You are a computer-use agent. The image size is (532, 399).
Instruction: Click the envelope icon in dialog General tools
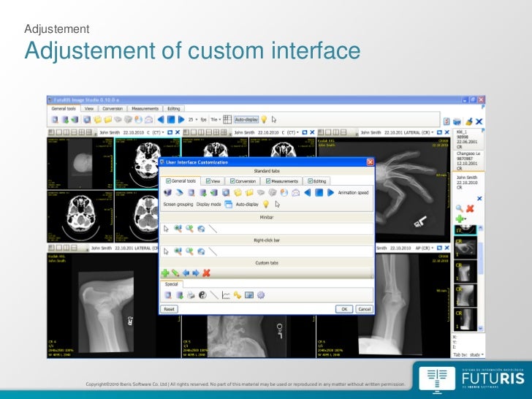point(295,193)
